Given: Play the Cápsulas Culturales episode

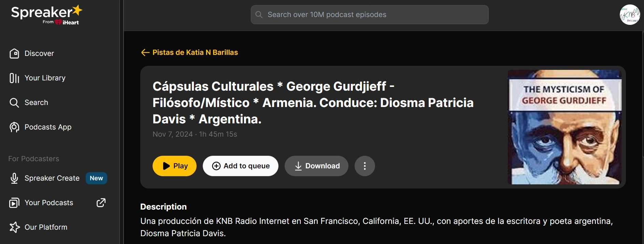Looking at the screenshot, I should (174, 166).
